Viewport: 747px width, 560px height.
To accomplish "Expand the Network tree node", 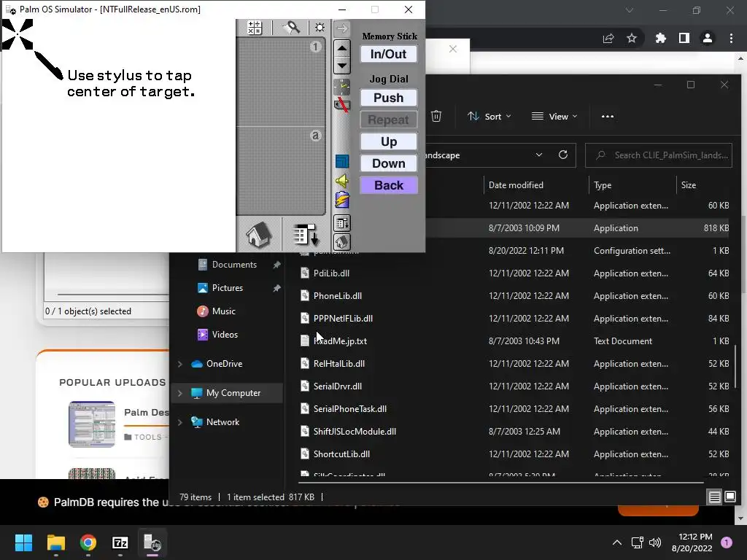I will coord(180,422).
